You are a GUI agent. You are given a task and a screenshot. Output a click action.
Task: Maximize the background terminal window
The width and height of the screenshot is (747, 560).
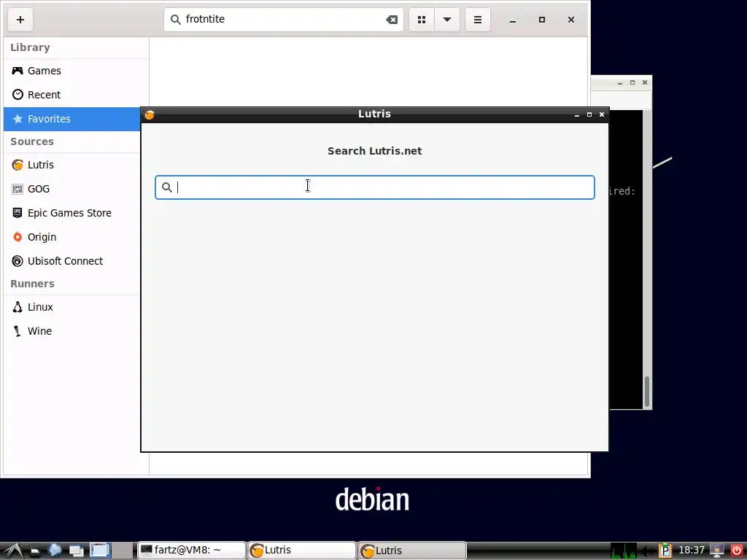coord(632,82)
